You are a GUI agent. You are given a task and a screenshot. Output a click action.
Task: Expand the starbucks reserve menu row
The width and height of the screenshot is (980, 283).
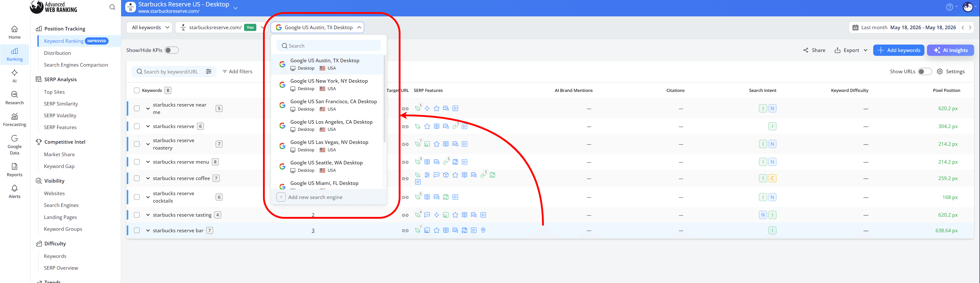(147, 162)
